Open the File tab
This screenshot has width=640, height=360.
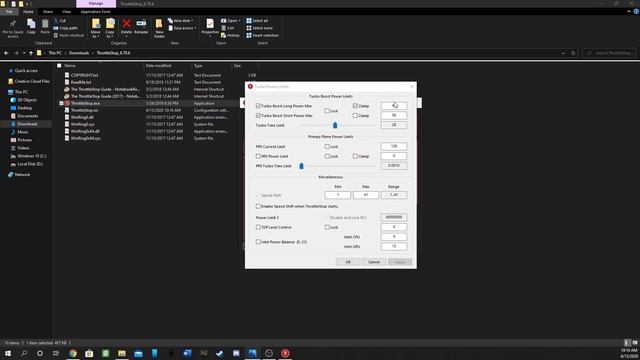pyautogui.click(x=9, y=11)
